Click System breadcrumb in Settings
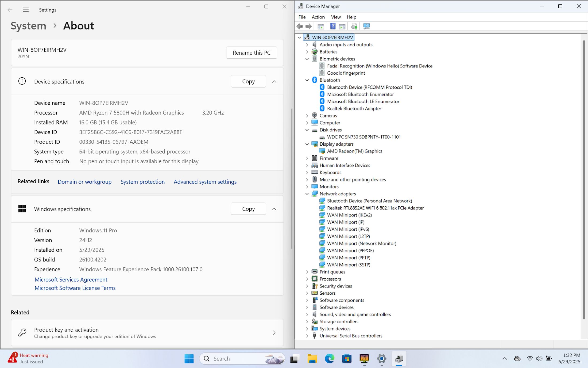This screenshot has width=588, height=368. [28, 26]
